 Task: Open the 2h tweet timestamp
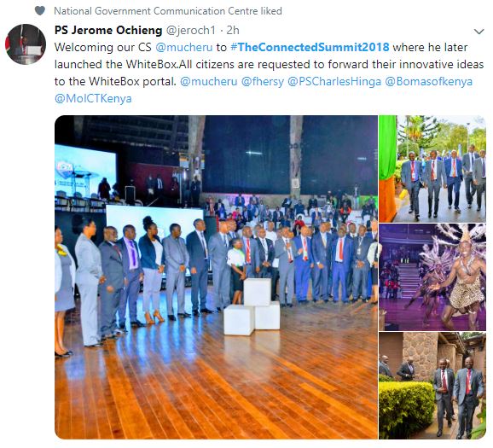[233, 30]
